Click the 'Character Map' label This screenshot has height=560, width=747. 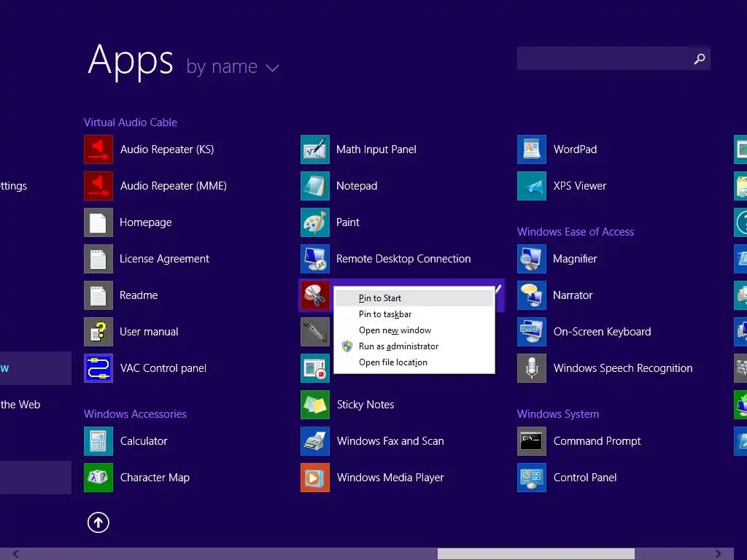pyautogui.click(x=155, y=478)
